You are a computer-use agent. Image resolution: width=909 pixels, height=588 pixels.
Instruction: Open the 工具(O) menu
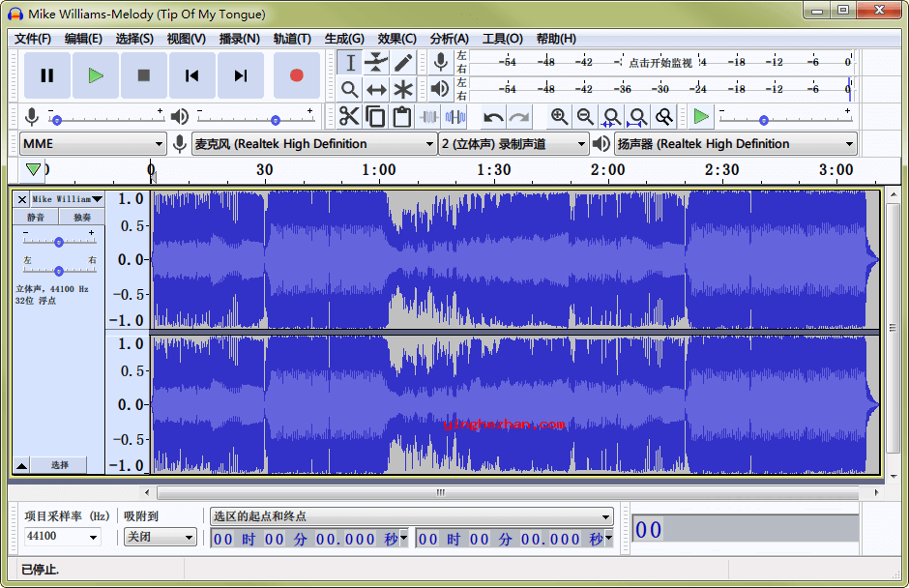pyautogui.click(x=503, y=39)
